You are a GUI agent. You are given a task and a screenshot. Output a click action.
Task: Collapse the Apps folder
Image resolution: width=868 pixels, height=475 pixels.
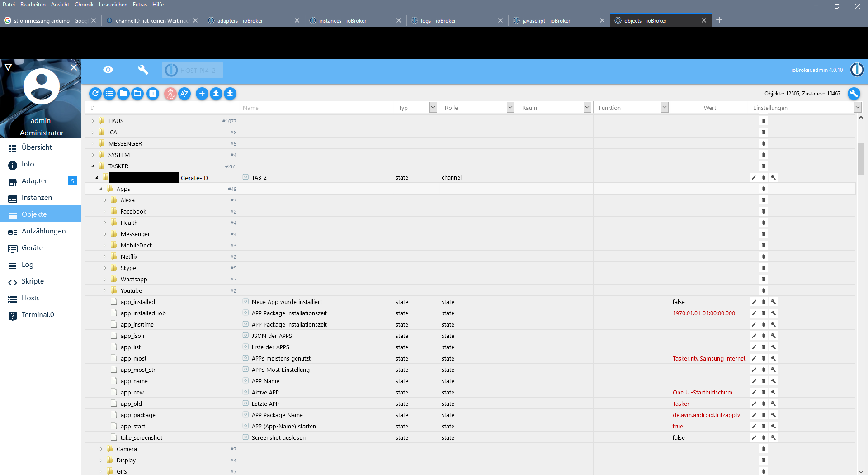(x=101, y=189)
